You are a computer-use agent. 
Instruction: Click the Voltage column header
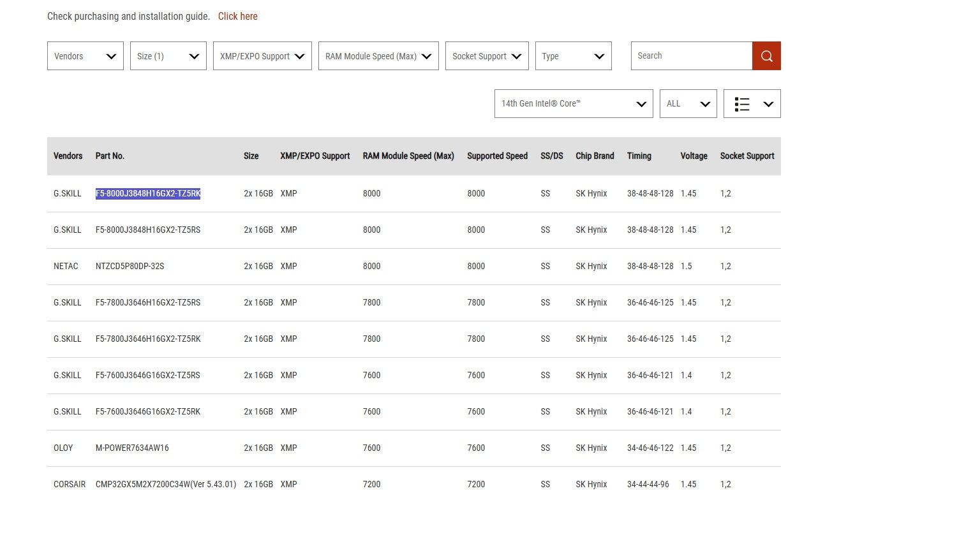tap(694, 156)
